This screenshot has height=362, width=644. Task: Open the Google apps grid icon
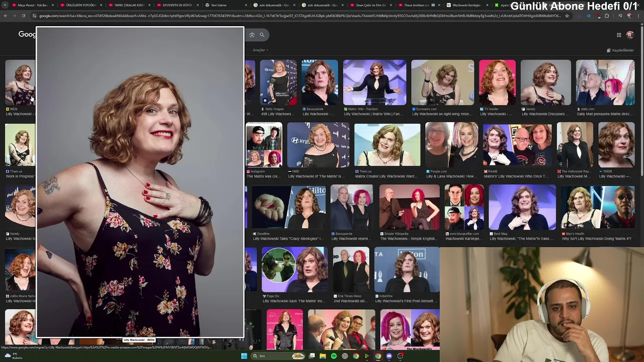click(619, 35)
